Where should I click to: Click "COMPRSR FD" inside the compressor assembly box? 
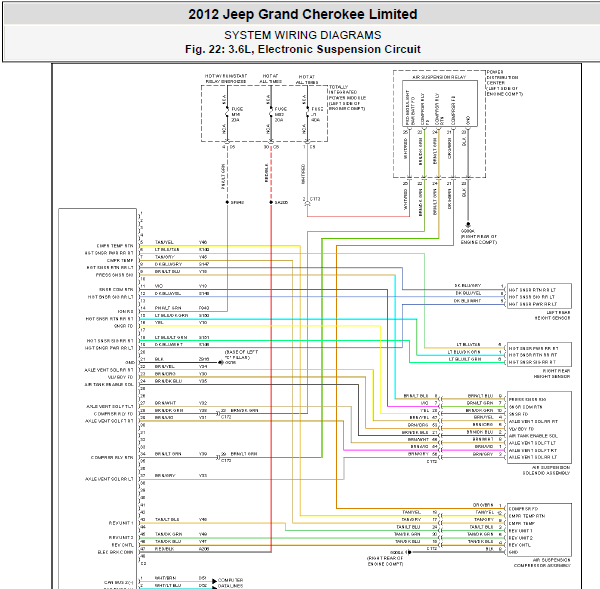pyautogui.click(x=523, y=509)
